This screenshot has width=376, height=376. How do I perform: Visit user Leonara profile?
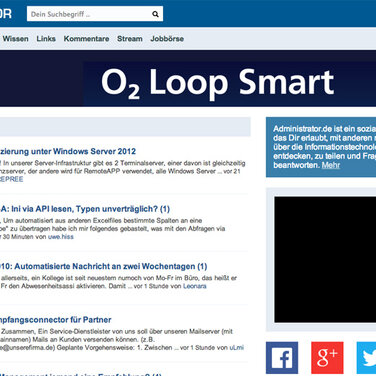pos(195,286)
